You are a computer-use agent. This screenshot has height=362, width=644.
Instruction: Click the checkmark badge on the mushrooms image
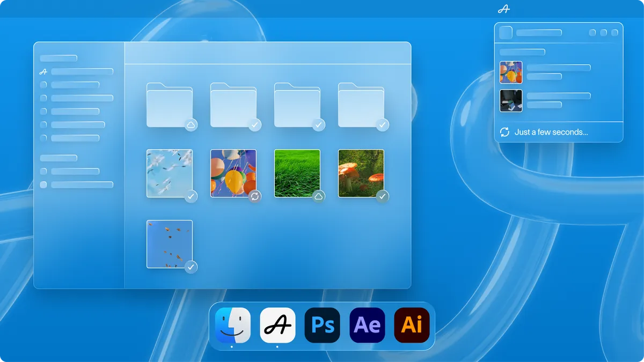tap(383, 196)
